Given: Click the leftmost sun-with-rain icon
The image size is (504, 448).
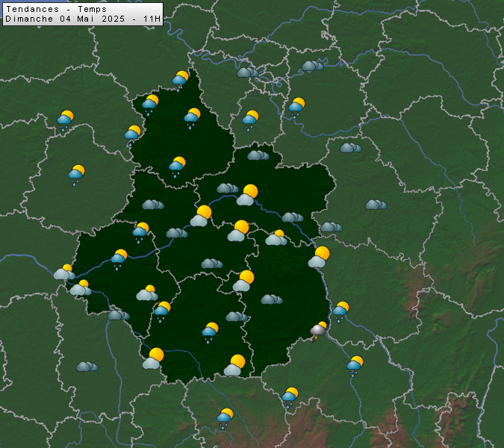Looking at the screenshot, I should [65, 121].
